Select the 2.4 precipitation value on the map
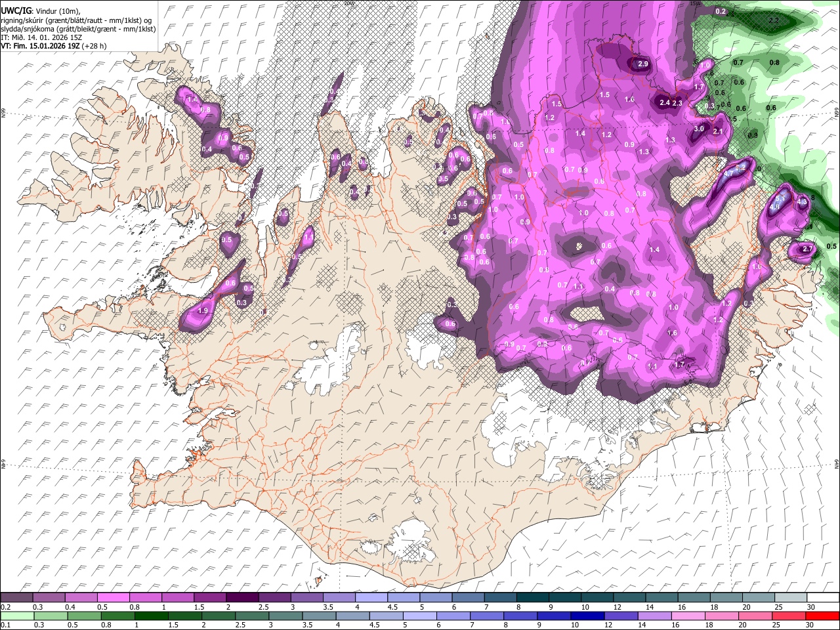The image size is (840, 630). pos(665,102)
